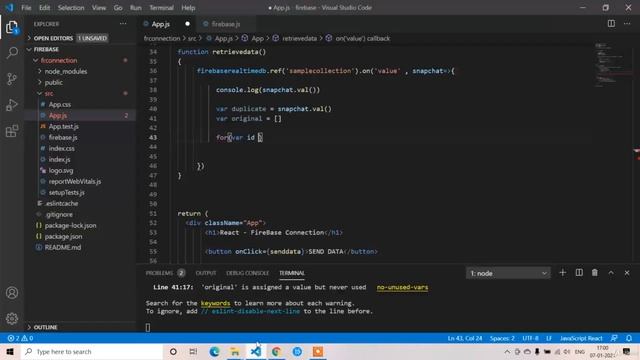Open notifications bell in status bar

pos(629,338)
